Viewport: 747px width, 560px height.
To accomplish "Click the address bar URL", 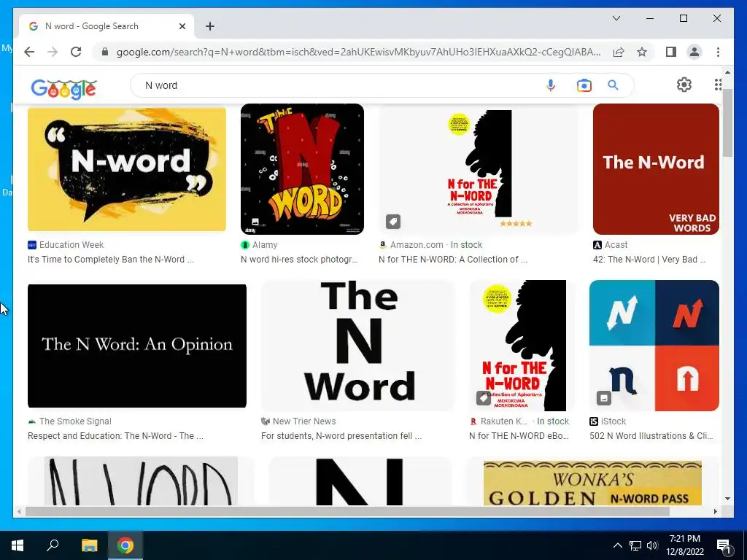I will pos(358,52).
